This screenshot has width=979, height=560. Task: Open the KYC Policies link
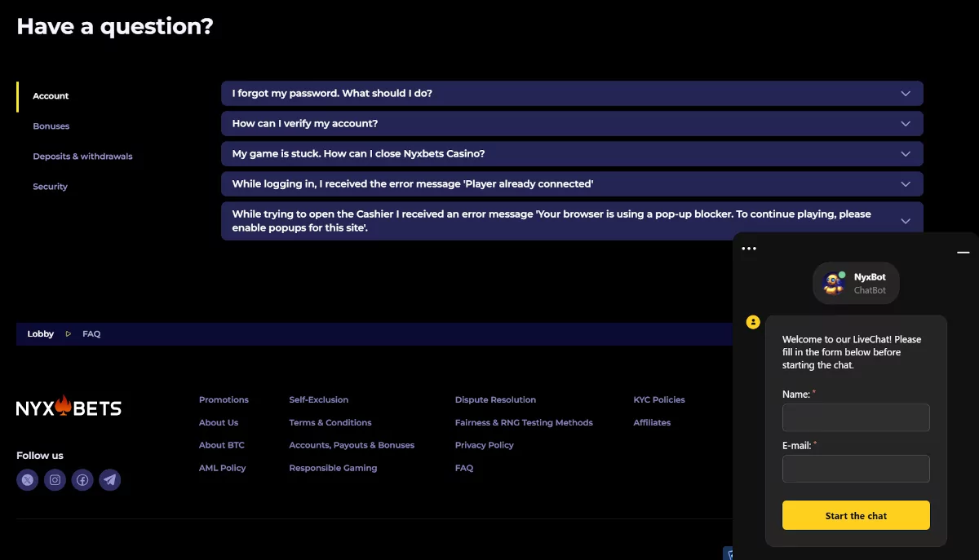coord(659,400)
